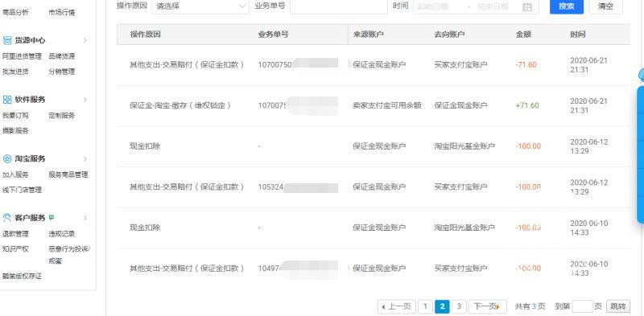The image size is (644, 316).
Task: Select page 3 in pagination
Action: tap(459, 306)
